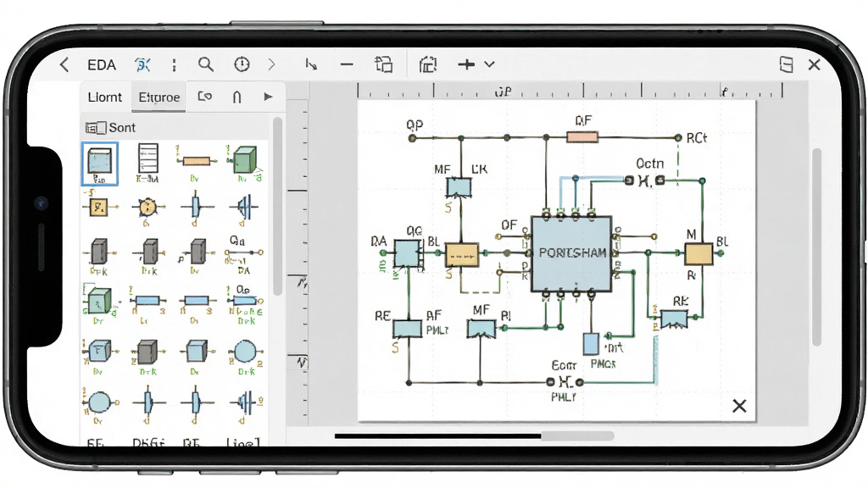Open the arch-shaped icon tab
Viewport: 868px width, 488px height.
pyautogui.click(x=237, y=97)
